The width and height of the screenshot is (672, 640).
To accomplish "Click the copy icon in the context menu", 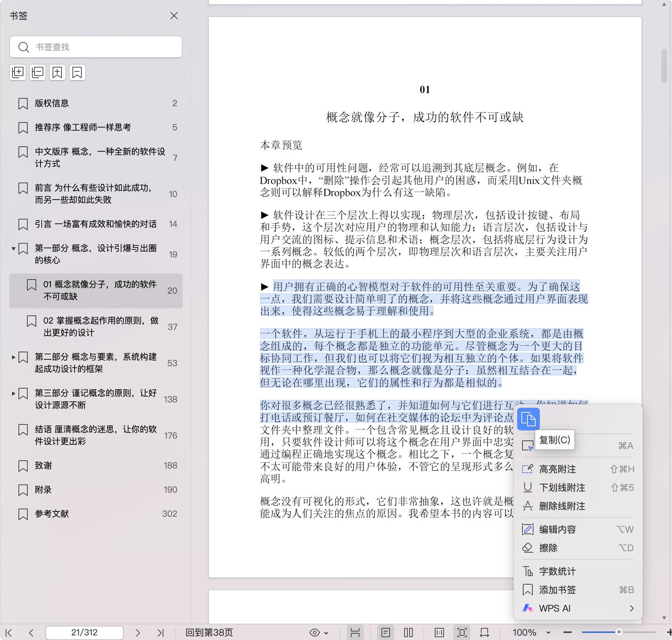I will point(528,419).
